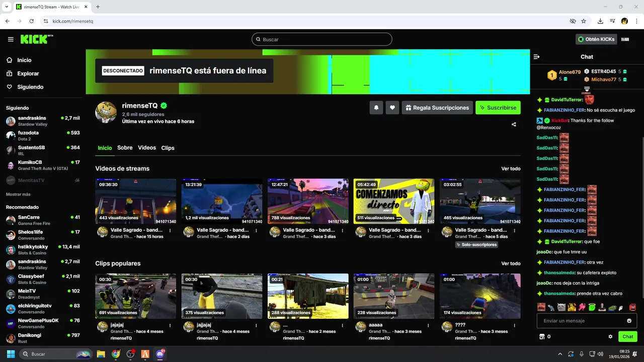Screen dimensions: 644x362
Task: Click Ver todo for Videos de streams
Action: tap(511, 169)
